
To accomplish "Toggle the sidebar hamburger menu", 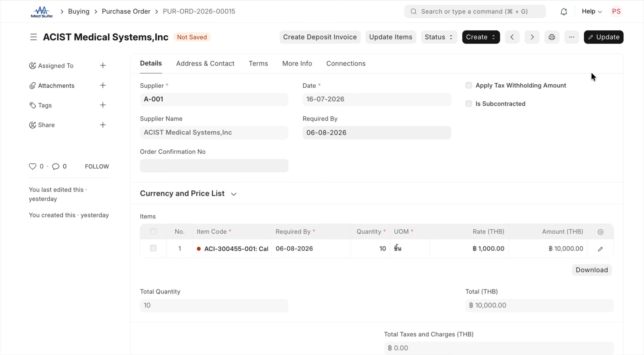I will (x=34, y=37).
